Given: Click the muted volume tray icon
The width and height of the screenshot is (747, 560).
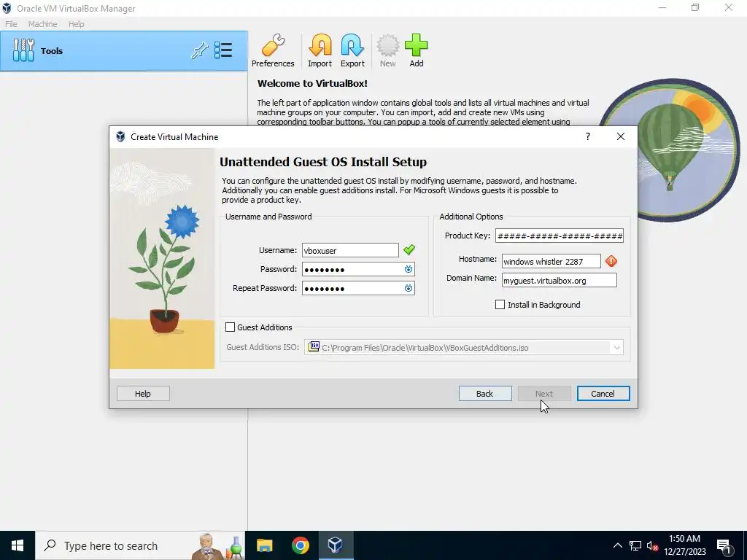Looking at the screenshot, I should coord(652,545).
